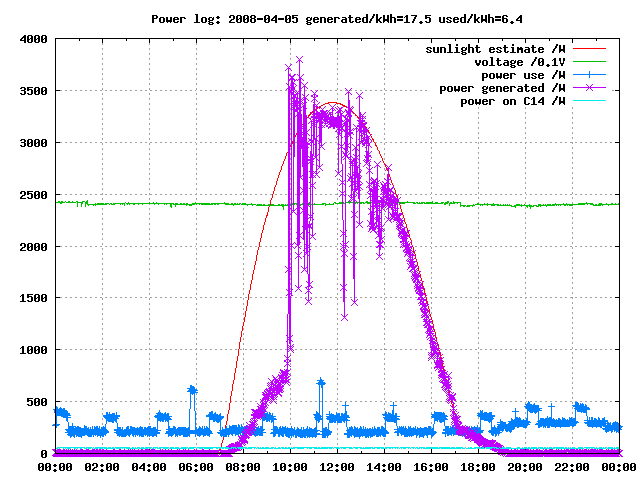Click the x-axis label 02:00
The image size is (640, 480).
102,467
